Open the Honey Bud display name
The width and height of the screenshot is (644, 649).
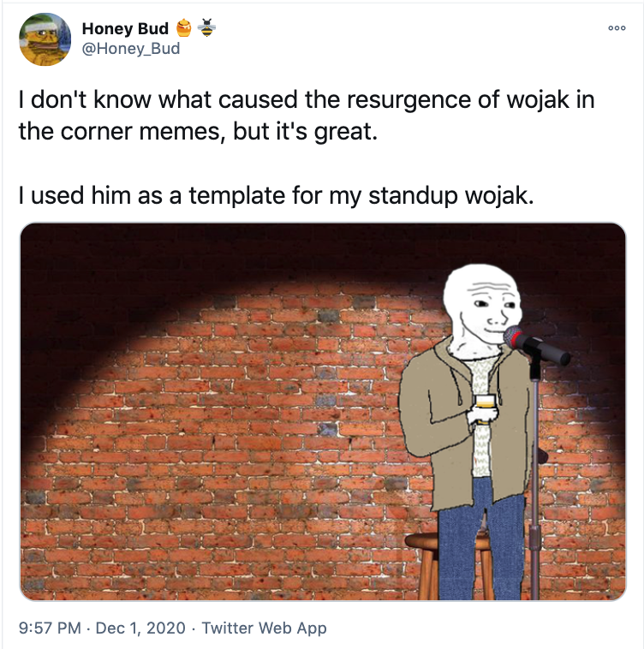(125, 28)
